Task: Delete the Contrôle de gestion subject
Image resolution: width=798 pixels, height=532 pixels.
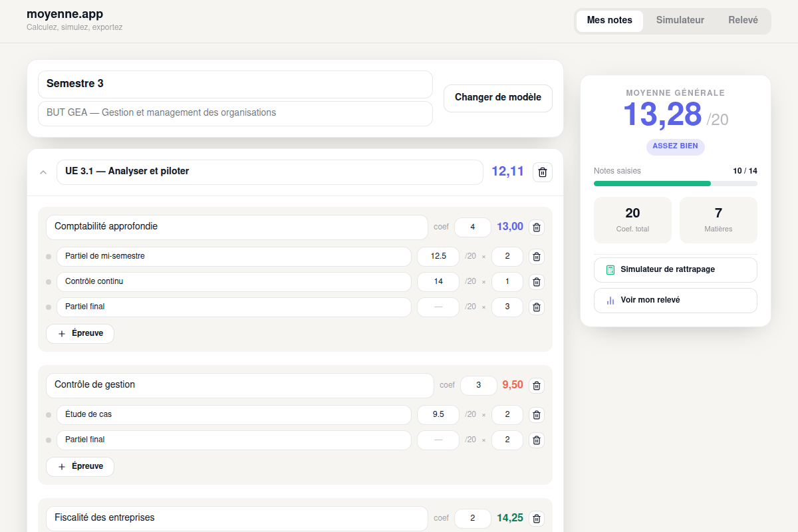Action: [x=537, y=386]
